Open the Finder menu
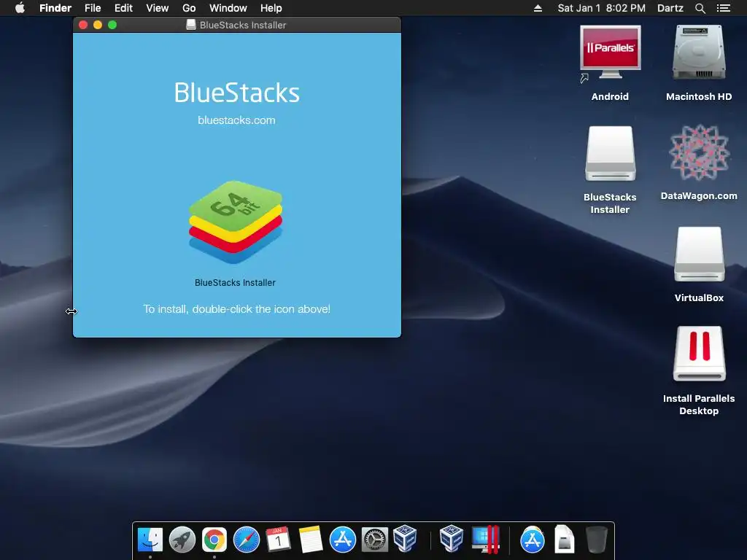747x560 pixels. click(x=55, y=8)
